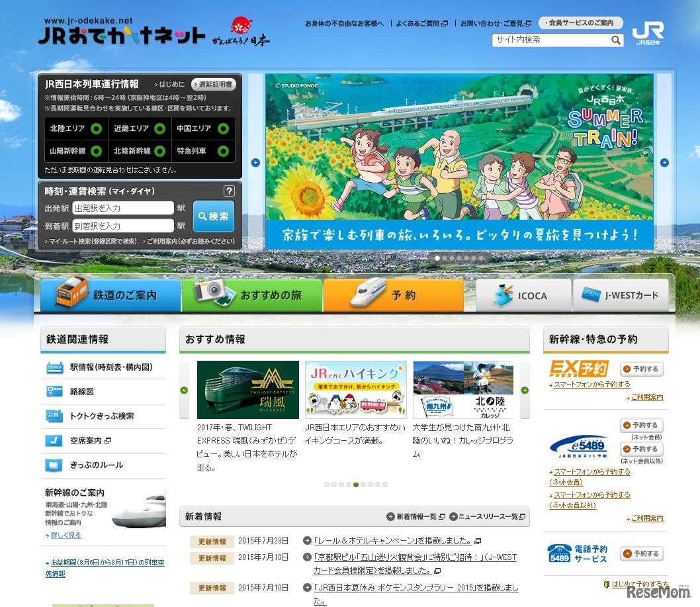
Task: Open the おすすめの旅 tab
Action: click(x=252, y=295)
